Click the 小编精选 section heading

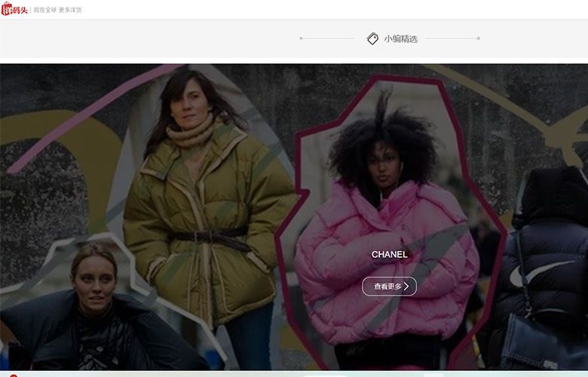400,39
